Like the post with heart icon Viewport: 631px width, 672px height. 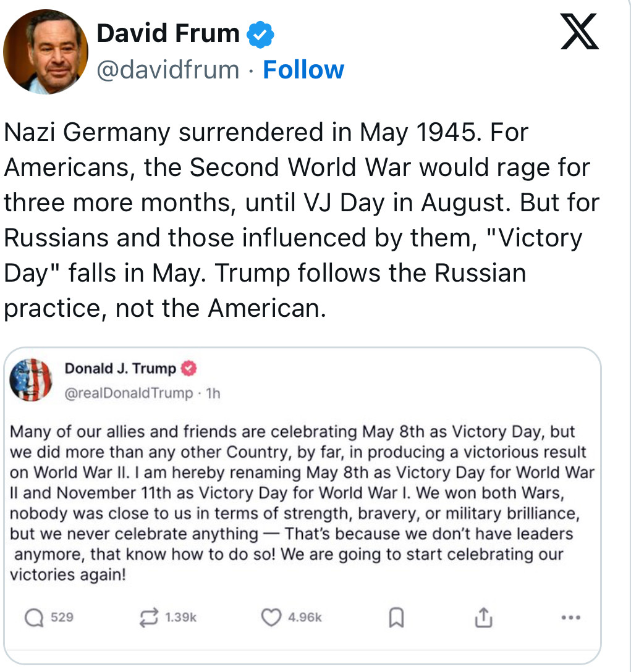coord(271,618)
